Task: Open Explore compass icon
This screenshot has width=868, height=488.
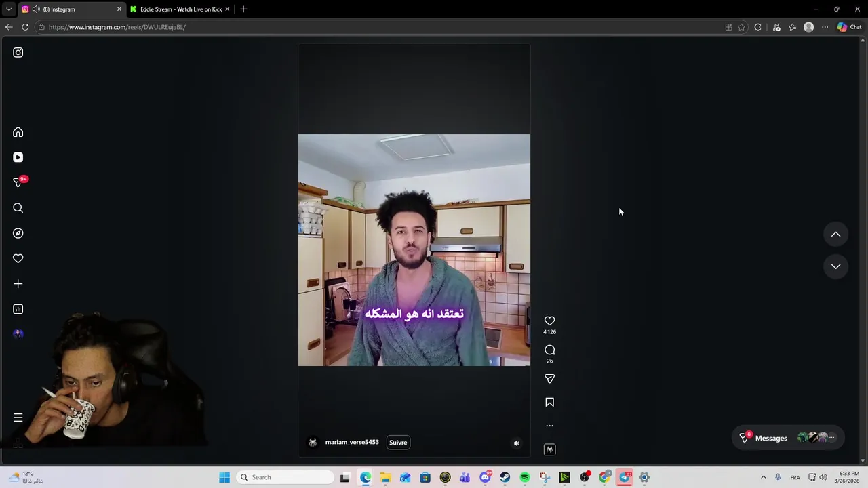Action: point(18,233)
